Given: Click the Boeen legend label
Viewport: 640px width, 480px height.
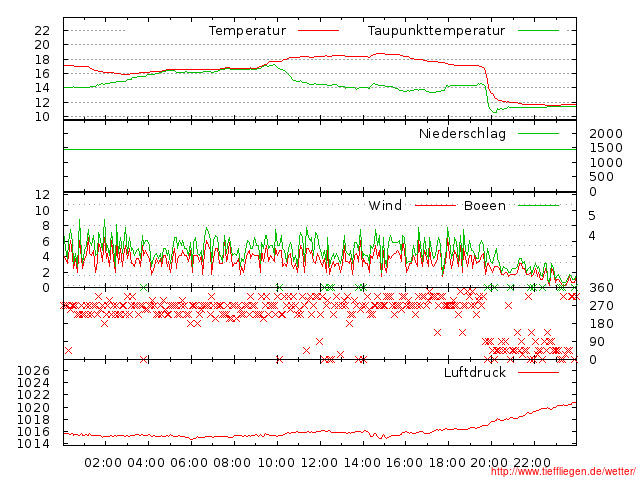Looking at the screenshot, I should click(484, 206).
